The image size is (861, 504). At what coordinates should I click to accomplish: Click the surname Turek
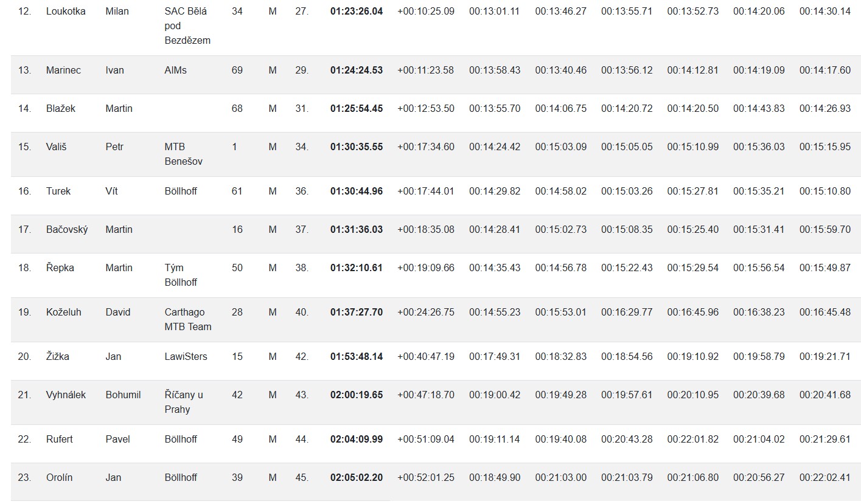click(x=58, y=192)
